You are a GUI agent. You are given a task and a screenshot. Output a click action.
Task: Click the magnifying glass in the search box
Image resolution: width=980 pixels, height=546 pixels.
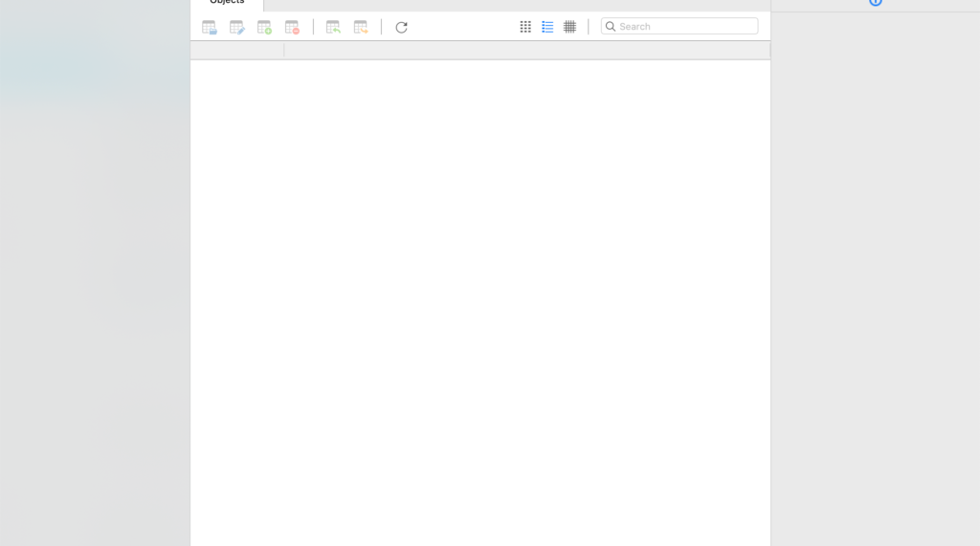pos(611,27)
